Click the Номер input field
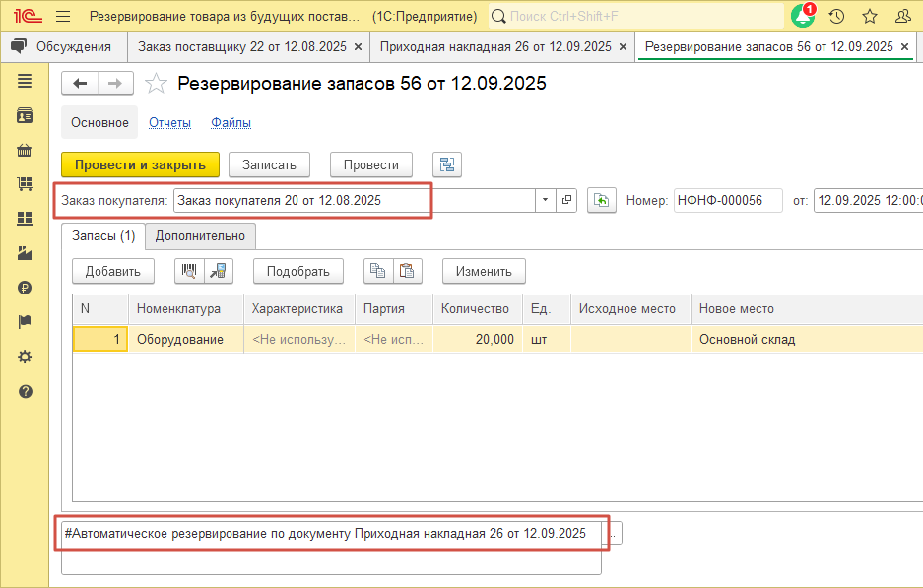The width and height of the screenshot is (923, 588). 727,200
